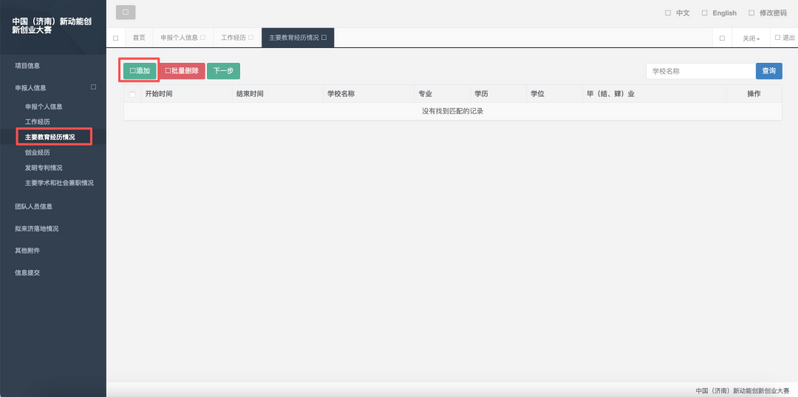Close the 主要教育经历情况 tab with its icon
This screenshot has height=397, width=798.
(324, 38)
